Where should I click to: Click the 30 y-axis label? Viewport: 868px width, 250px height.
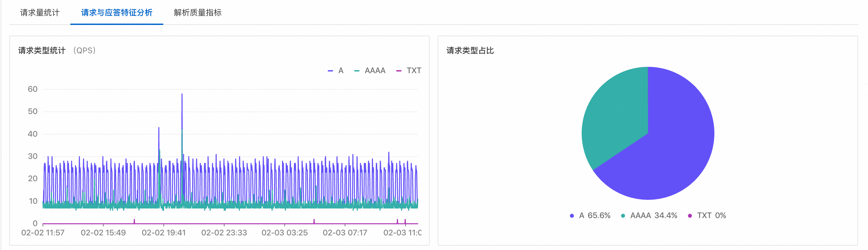pyautogui.click(x=33, y=156)
